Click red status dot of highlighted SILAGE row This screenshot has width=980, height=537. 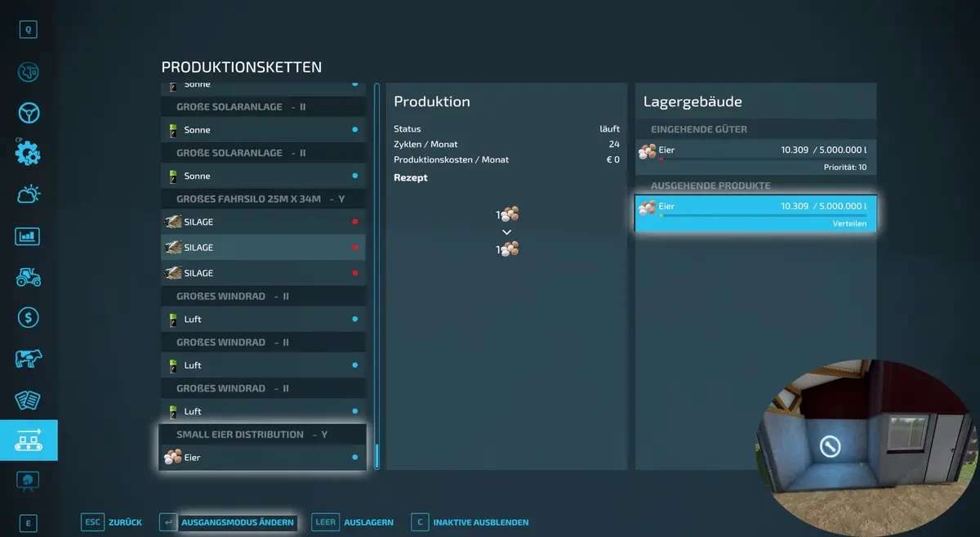[x=354, y=248]
